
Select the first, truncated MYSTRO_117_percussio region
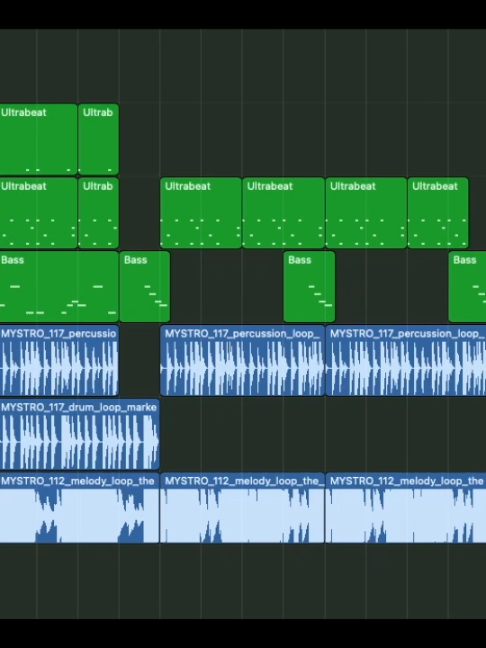(59, 360)
